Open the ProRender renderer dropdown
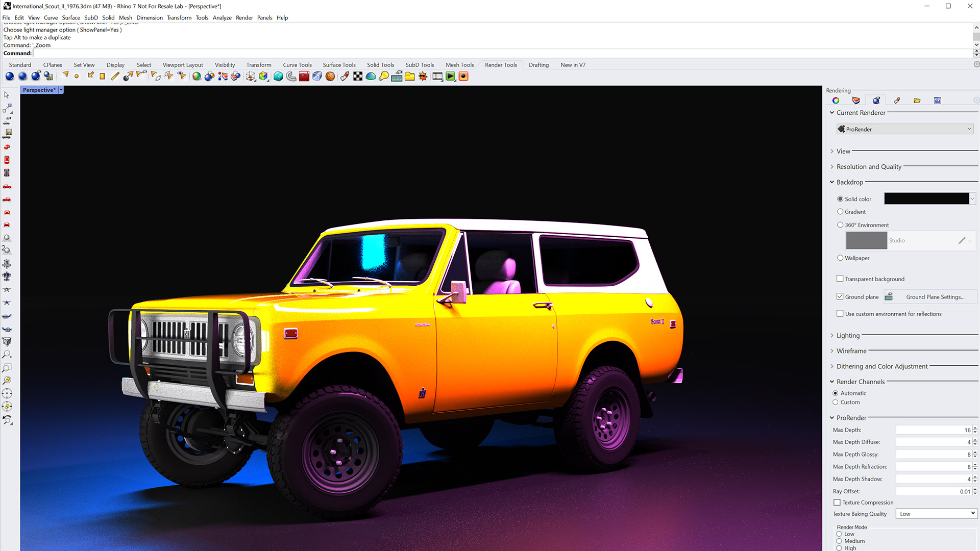This screenshot has width=980, height=551. click(904, 129)
